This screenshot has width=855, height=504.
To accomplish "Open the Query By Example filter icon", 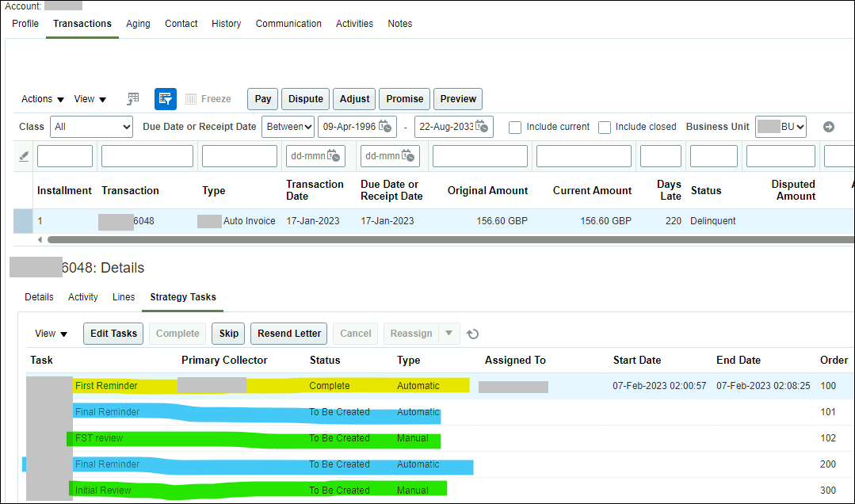I will [x=165, y=98].
